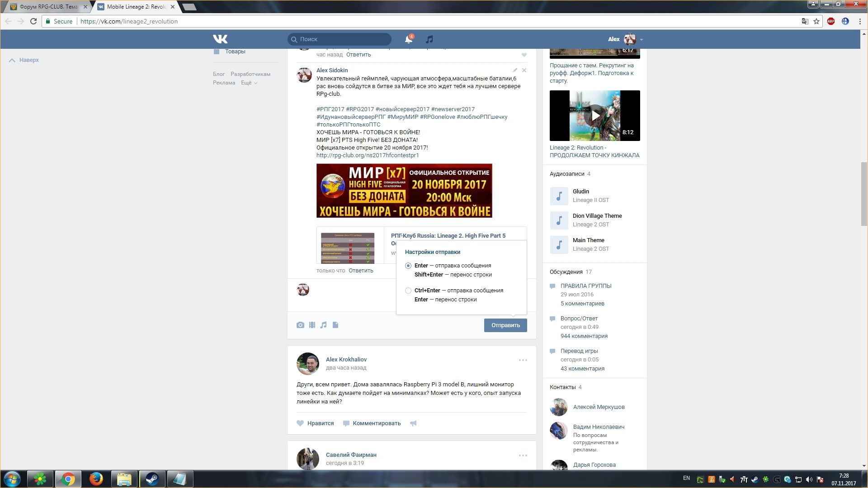The height and width of the screenshot is (488, 868).
Task: Attach a video via film icon
Action: click(312, 325)
